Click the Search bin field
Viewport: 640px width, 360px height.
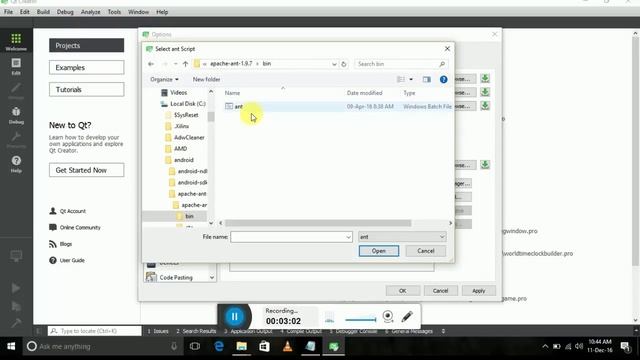point(401,64)
